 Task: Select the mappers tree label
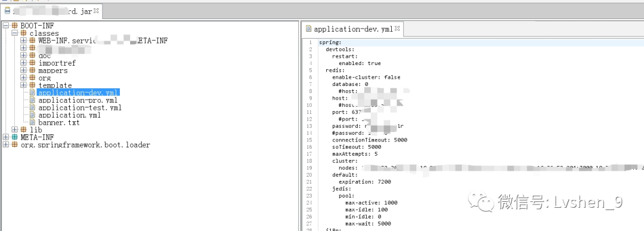[x=52, y=70]
